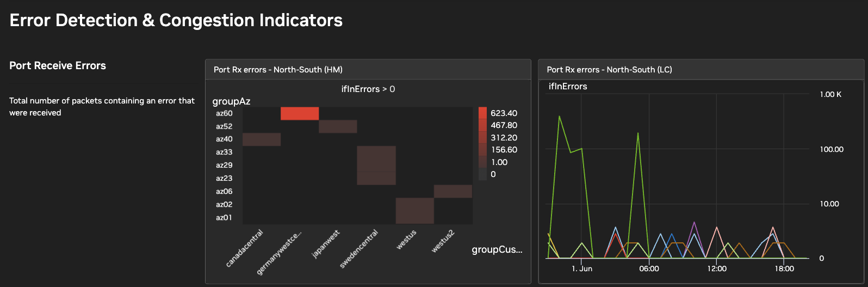Click the 06:00 x-axis label
Screen dimensions: 868x287
coord(649,268)
